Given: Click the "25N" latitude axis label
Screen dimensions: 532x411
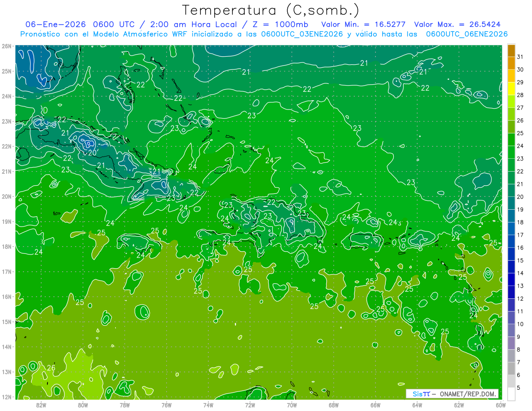Looking at the screenshot, I should pyautogui.click(x=7, y=71).
